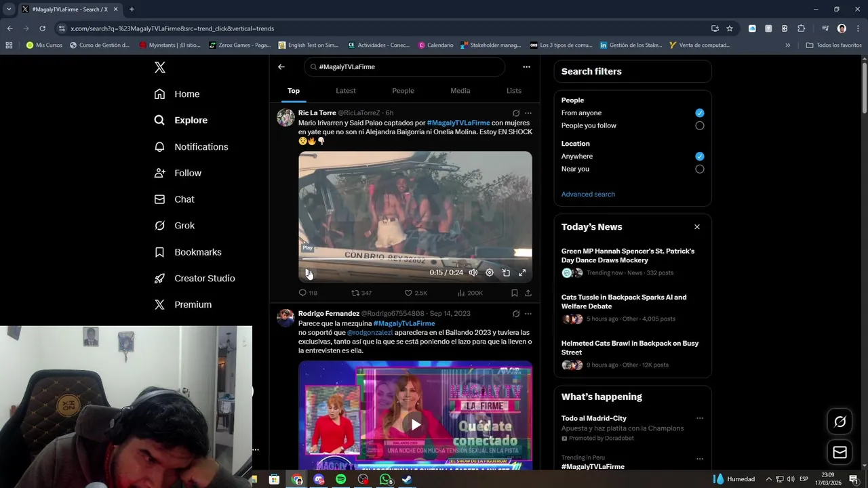
Task: Select People From anyone radio
Action: click(700, 113)
